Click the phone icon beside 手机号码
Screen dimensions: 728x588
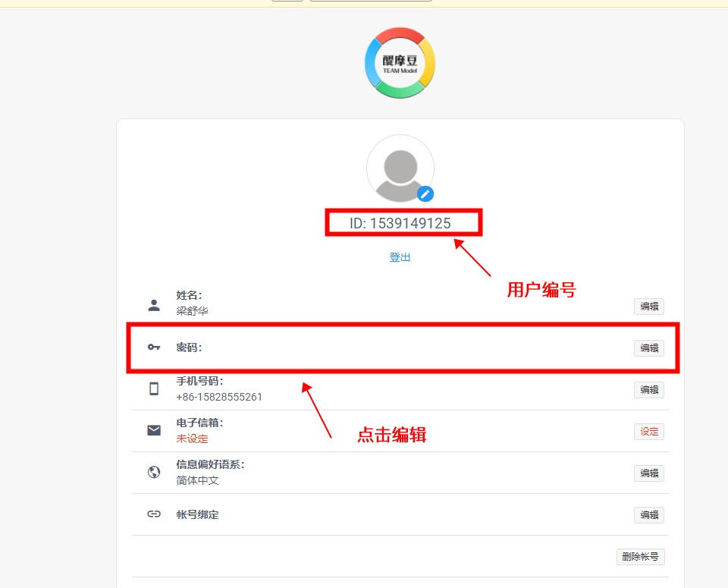(154, 389)
